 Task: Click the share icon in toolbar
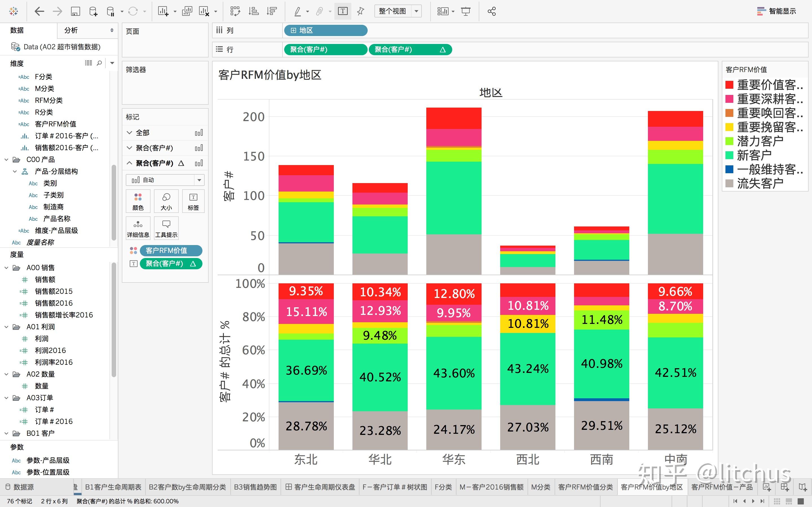click(491, 11)
